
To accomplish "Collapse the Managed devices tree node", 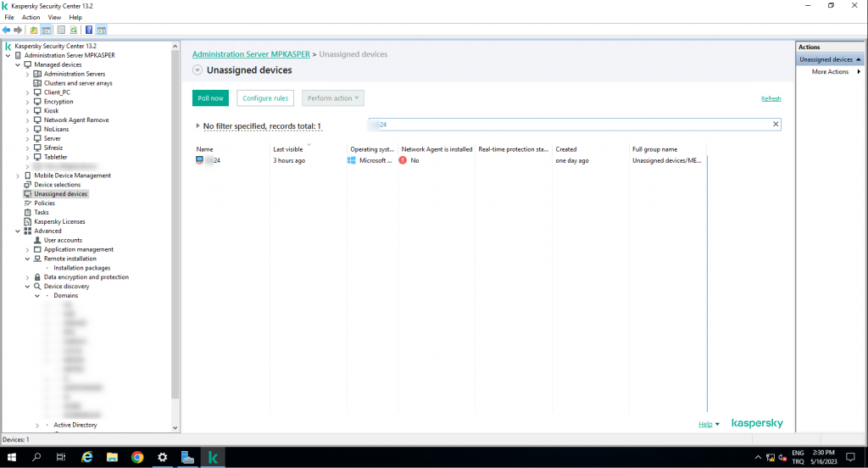I will [19, 64].
